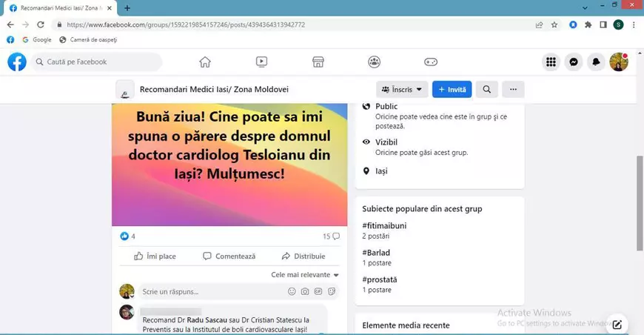Expand the Înscris membership dropdown
The image size is (644, 335).
[402, 89]
